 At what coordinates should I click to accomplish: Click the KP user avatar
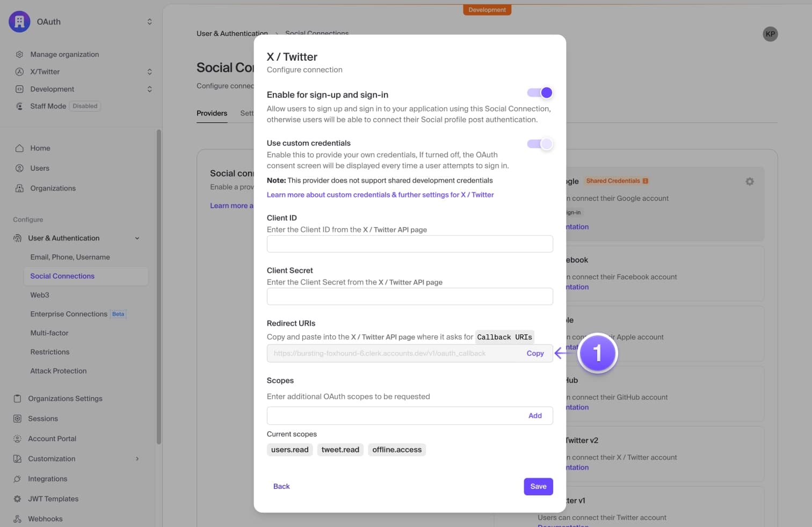(771, 34)
